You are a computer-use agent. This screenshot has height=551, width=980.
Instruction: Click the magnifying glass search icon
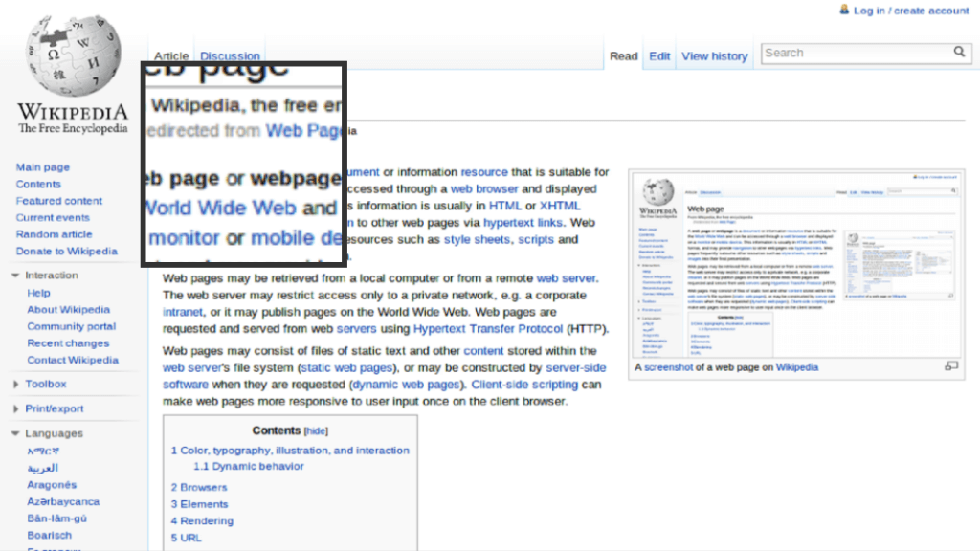coord(959,53)
